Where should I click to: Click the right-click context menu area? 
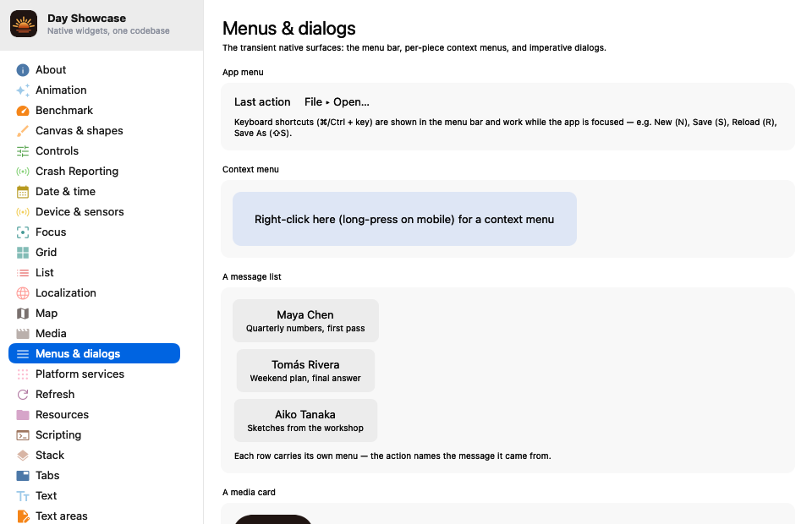point(404,219)
